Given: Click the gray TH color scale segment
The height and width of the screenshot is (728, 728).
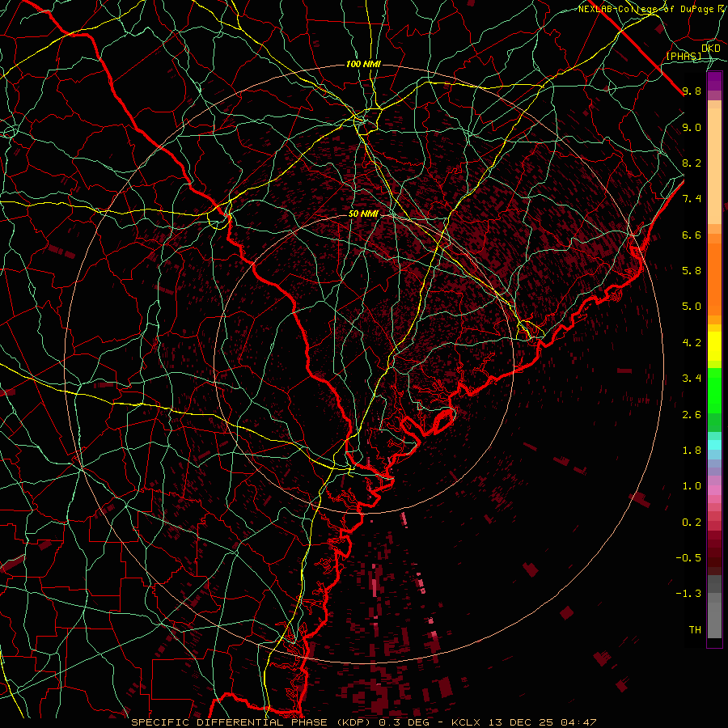Looking at the screenshot, I should 714,629.
